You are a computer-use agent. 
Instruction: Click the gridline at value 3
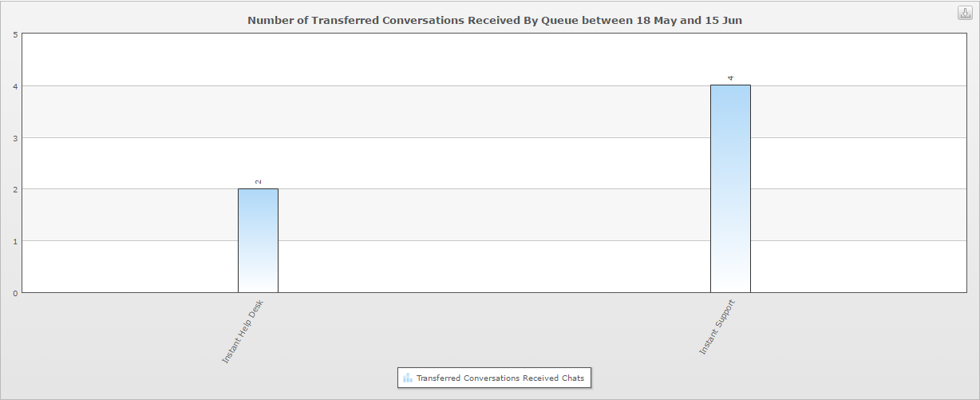495,137
